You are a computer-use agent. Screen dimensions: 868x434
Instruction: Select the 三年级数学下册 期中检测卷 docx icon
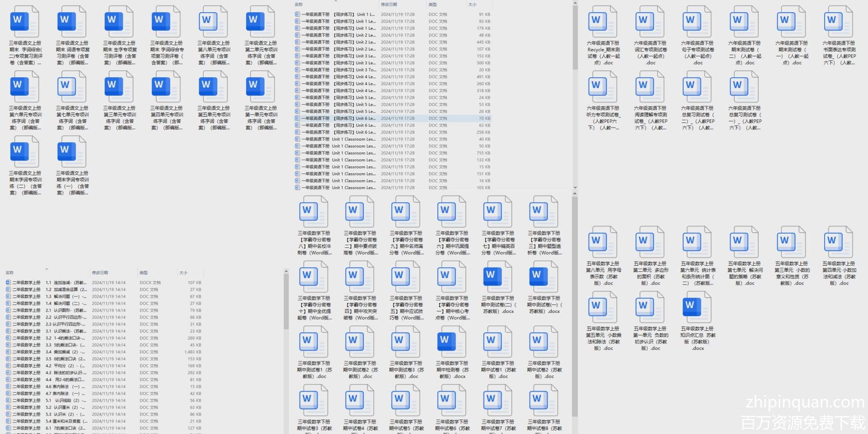(x=452, y=342)
